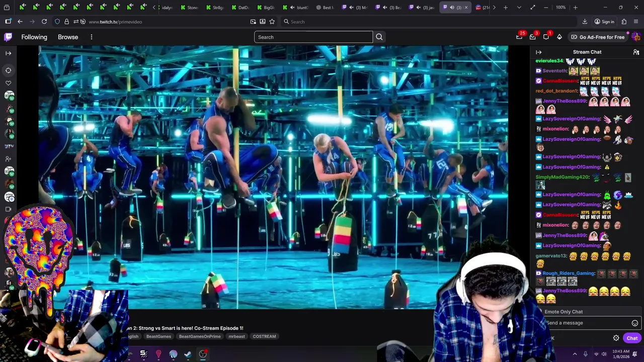
Task: Mute audio on the active Twitch tab
Action: point(452,8)
